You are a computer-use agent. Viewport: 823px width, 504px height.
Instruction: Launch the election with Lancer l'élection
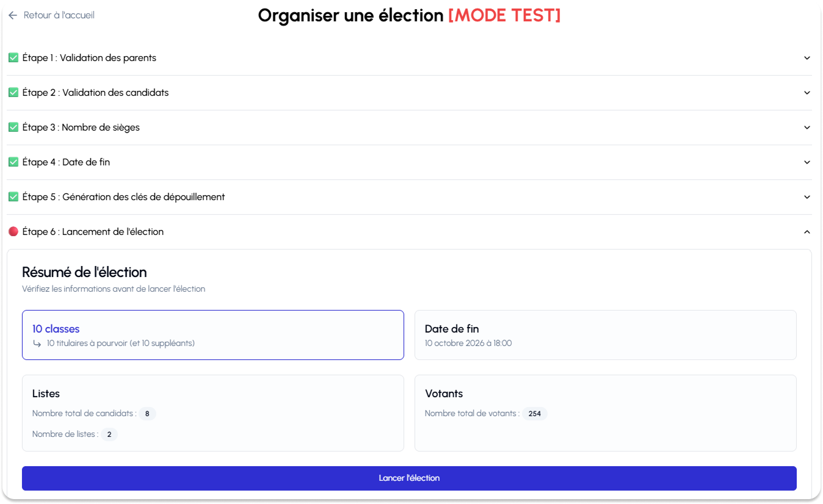(409, 478)
